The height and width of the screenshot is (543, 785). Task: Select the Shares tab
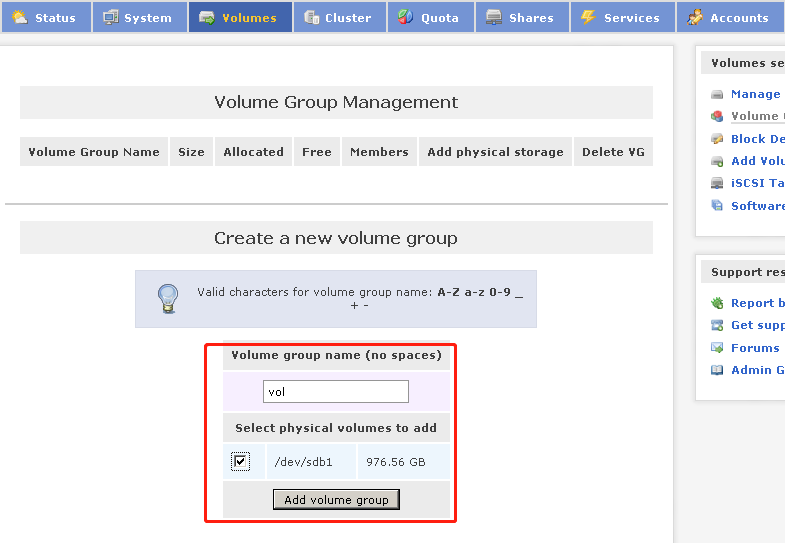point(520,17)
